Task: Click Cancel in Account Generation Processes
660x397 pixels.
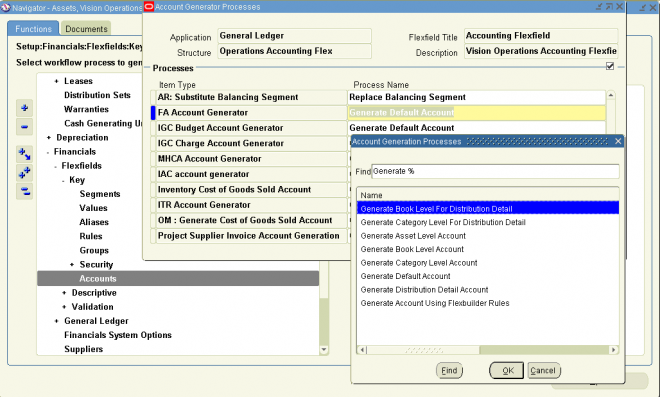Action: (543, 370)
